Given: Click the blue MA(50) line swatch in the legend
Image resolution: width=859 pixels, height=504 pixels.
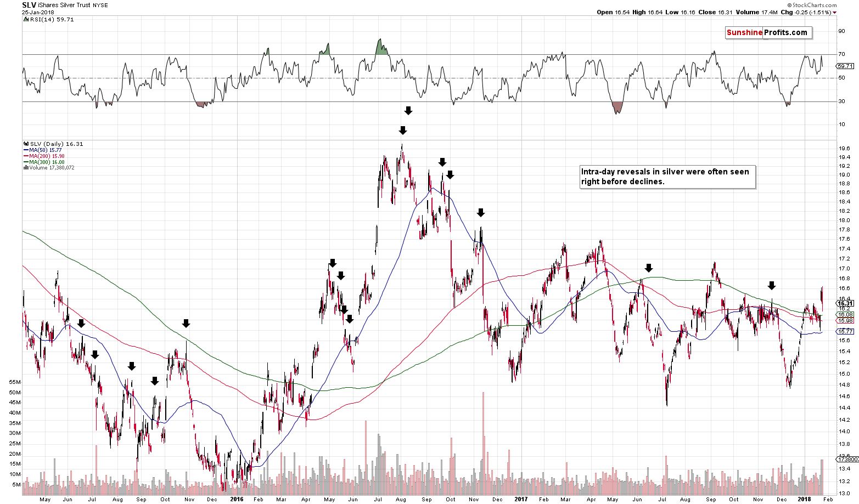Looking at the screenshot, I should click(x=25, y=150).
